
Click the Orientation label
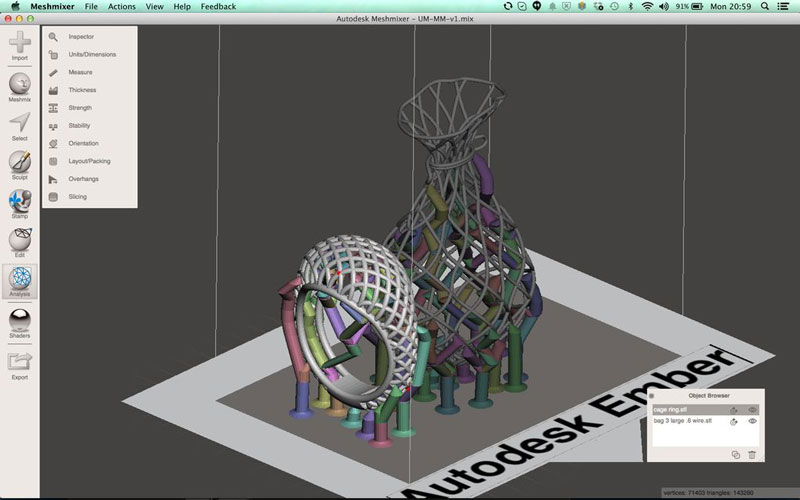pos(84,143)
